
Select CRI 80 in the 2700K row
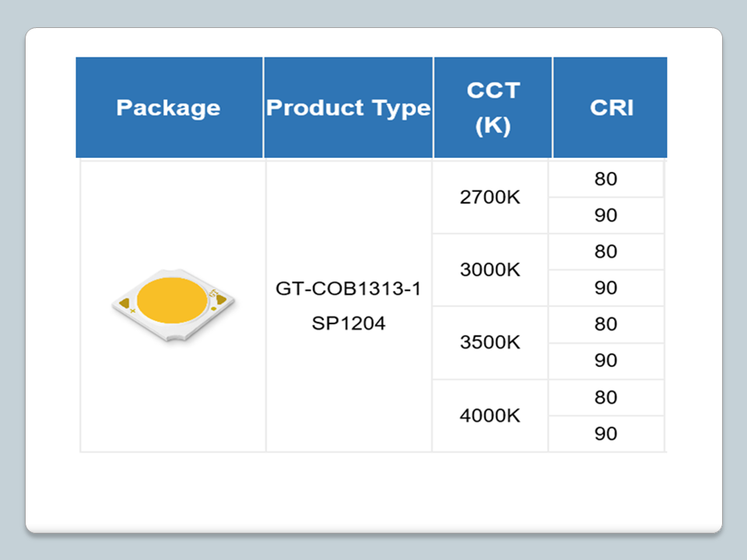(x=605, y=180)
